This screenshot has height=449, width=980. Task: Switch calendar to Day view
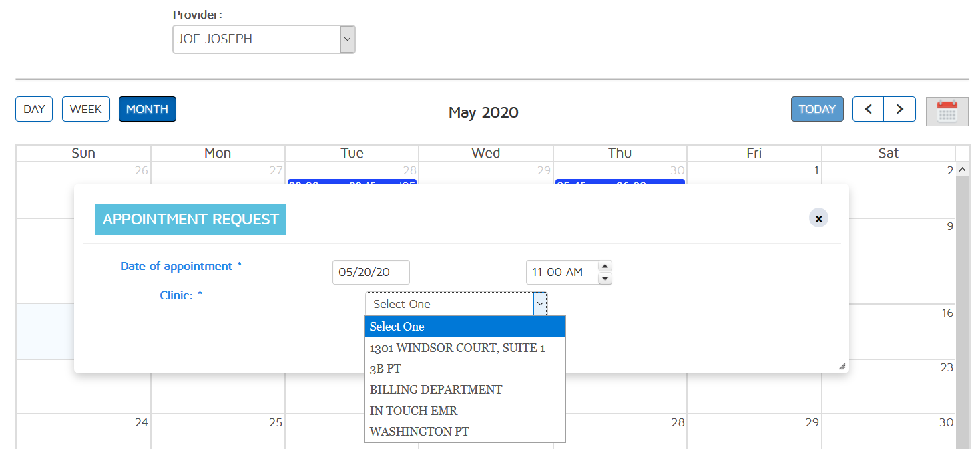(x=34, y=110)
